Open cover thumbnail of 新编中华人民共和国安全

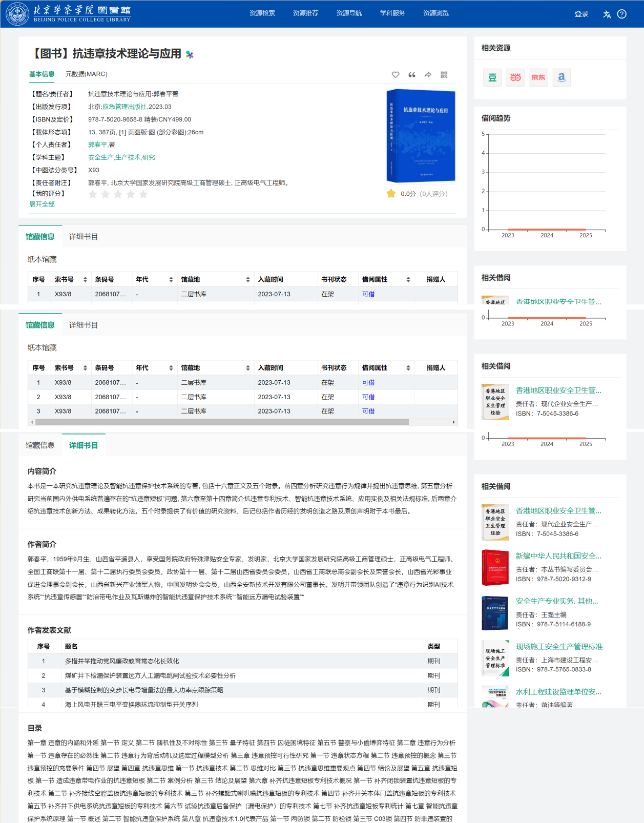pos(495,568)
